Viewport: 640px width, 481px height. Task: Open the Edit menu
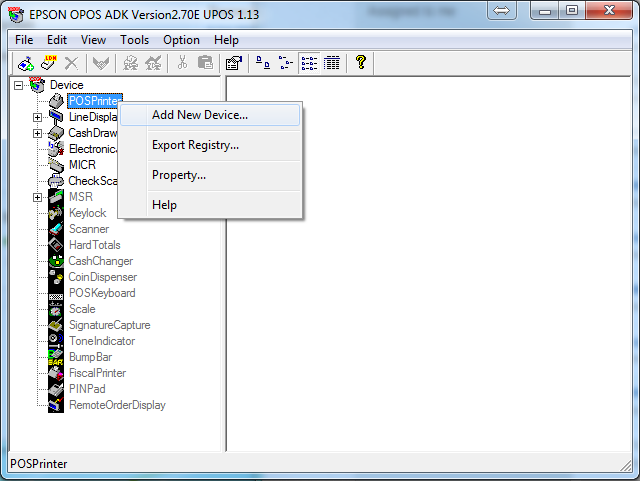pos(57,40)
